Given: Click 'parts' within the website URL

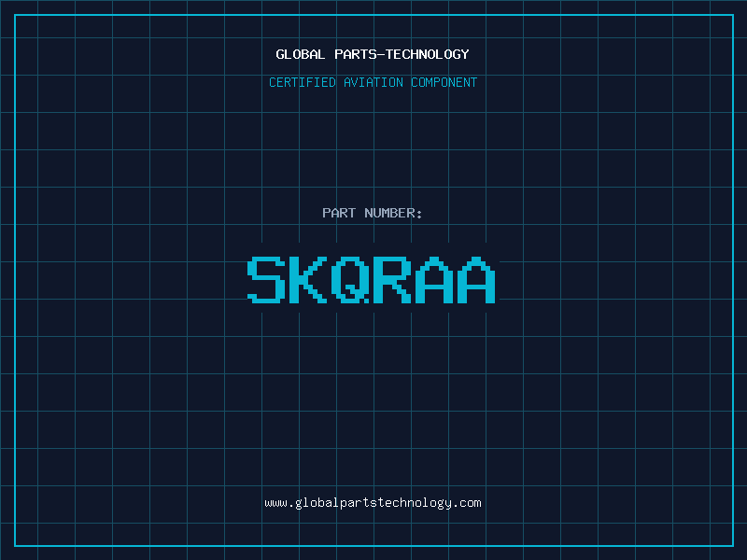Looking at the screenshot, I should coord(359,503).
